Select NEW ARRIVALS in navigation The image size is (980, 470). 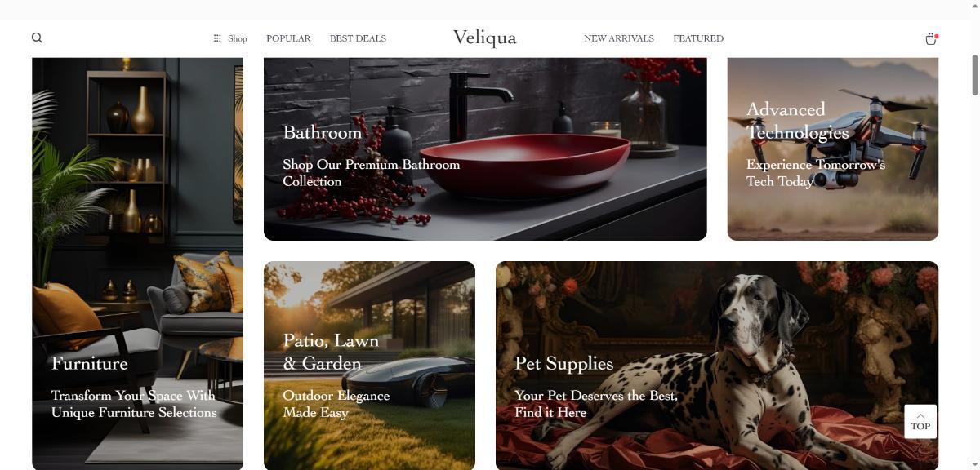pos(619,38)
